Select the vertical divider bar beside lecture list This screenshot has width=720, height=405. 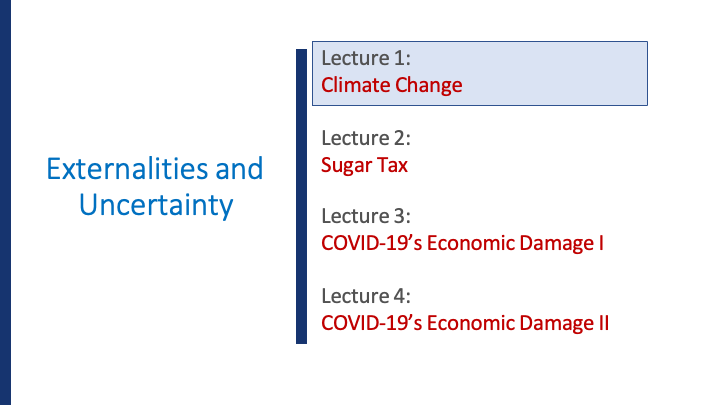click(301, 195)
